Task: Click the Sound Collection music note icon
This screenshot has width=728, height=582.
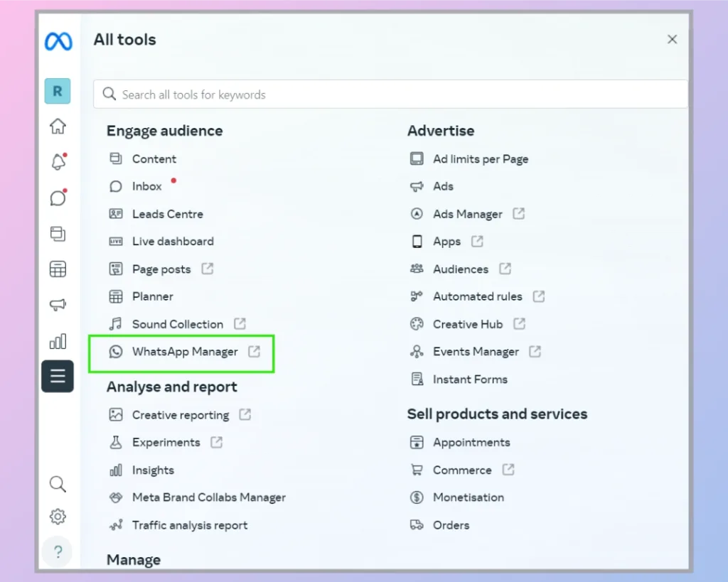Action: (x=116, y=324)
